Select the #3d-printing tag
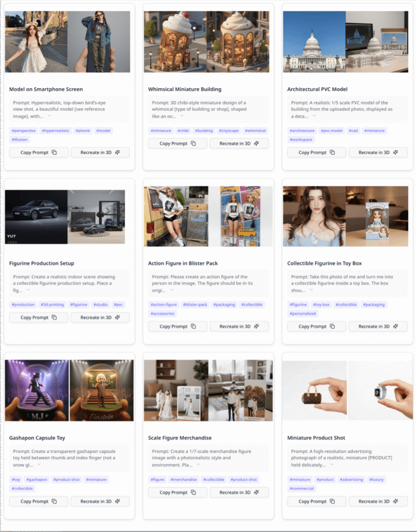Screen dimensions: 417x532 (53, 305)
